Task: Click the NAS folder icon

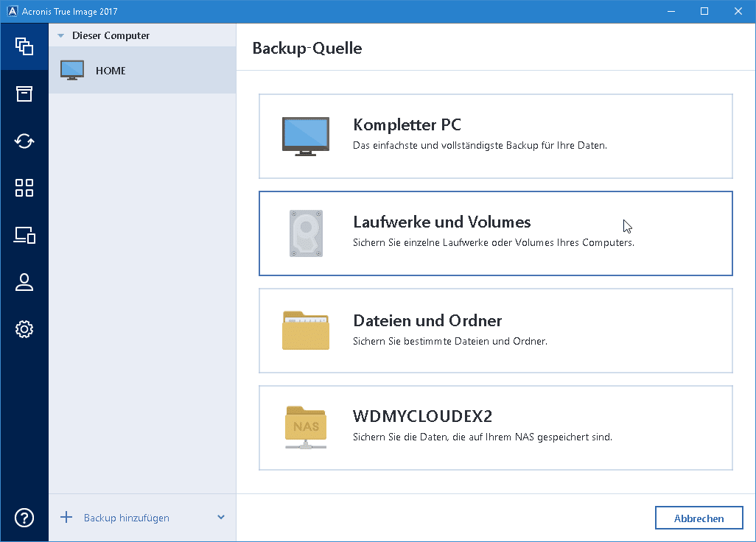Action: (306, 428)
